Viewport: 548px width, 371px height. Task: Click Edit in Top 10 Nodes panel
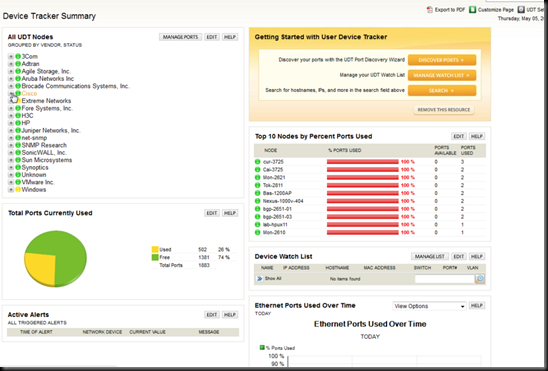click(459, 136)
